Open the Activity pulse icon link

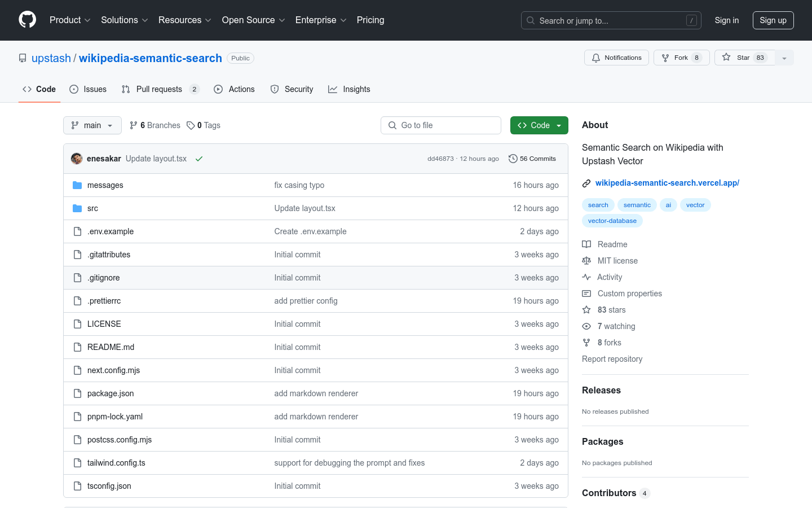pos(586,277)
